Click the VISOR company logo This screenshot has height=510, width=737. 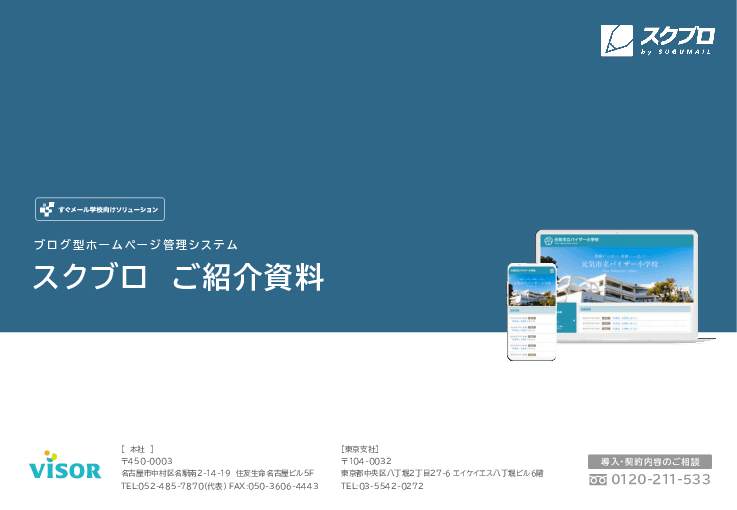click(65, 465)
